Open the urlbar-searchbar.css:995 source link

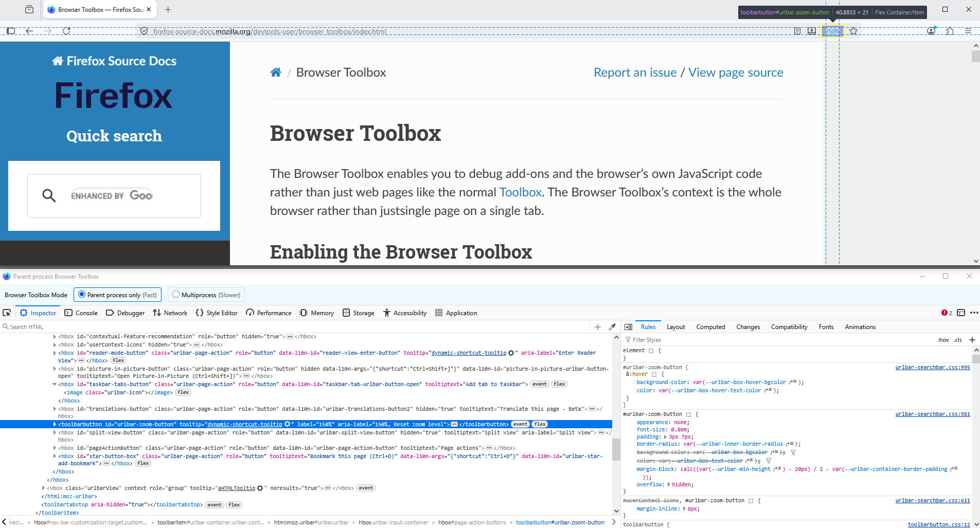coord(933,368)
